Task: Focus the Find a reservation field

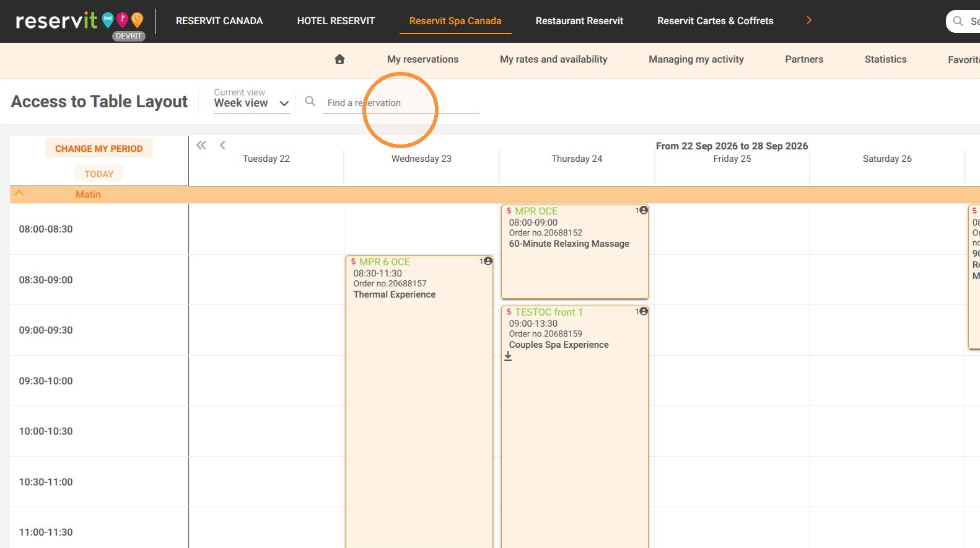Action: 401,103
